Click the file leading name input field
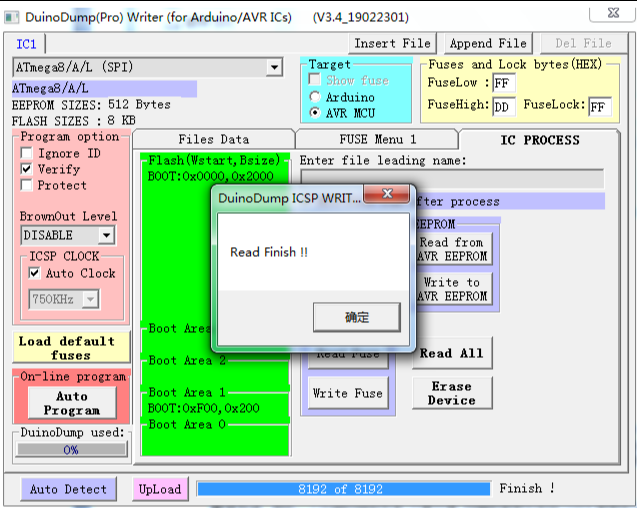 [452, 178]
